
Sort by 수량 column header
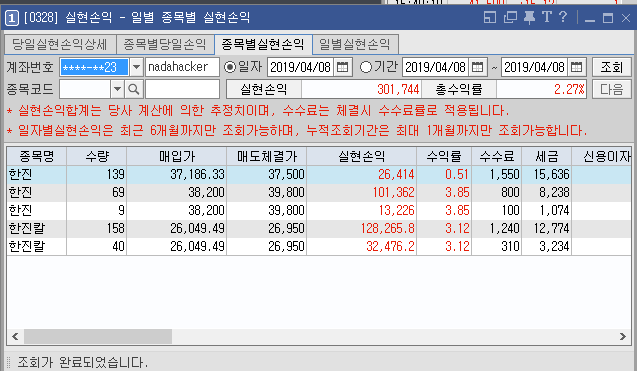(x=97, y=156)
